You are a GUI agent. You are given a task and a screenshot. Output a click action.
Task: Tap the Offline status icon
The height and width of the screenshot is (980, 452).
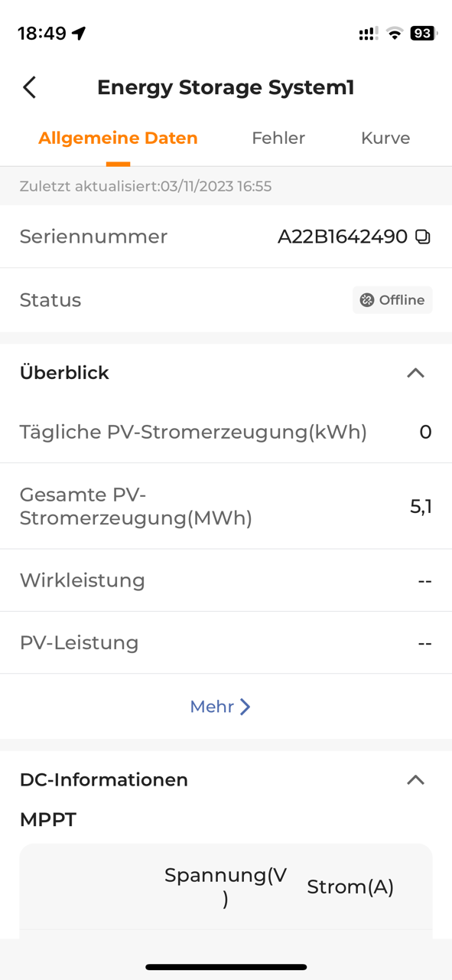(367, 300)
